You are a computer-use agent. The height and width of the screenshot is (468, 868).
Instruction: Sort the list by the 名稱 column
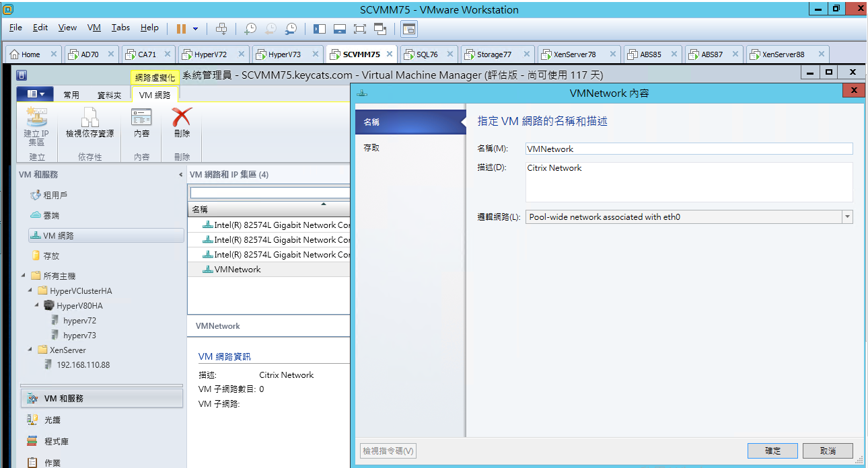pyautogui.click(x=268, y=209)
